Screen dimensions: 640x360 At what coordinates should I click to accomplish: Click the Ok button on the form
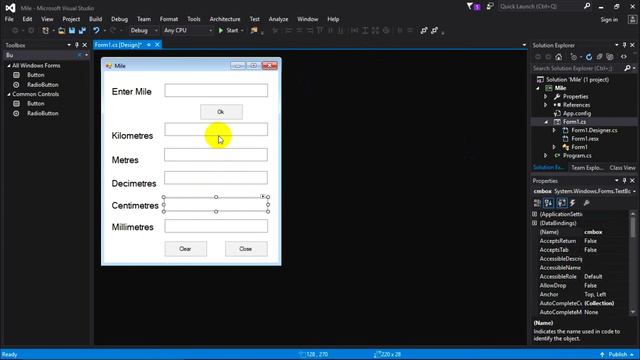(221, 112)
